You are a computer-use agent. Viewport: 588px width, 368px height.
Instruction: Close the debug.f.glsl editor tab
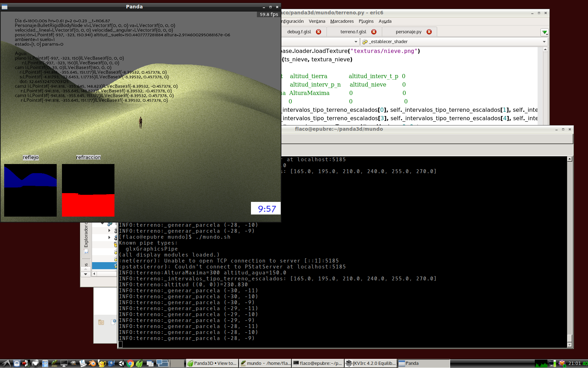tap(318, 32)
